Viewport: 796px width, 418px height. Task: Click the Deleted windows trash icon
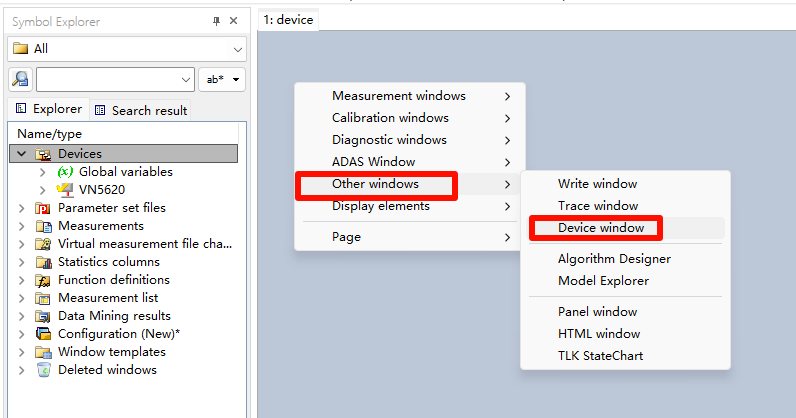tap(43, 370)
